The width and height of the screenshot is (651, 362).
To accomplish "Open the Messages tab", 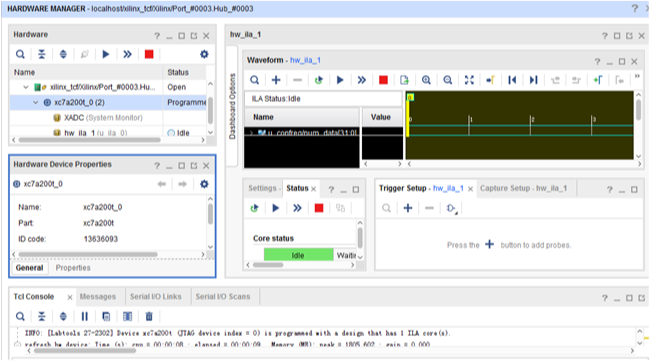I will (x=98, y=297).
